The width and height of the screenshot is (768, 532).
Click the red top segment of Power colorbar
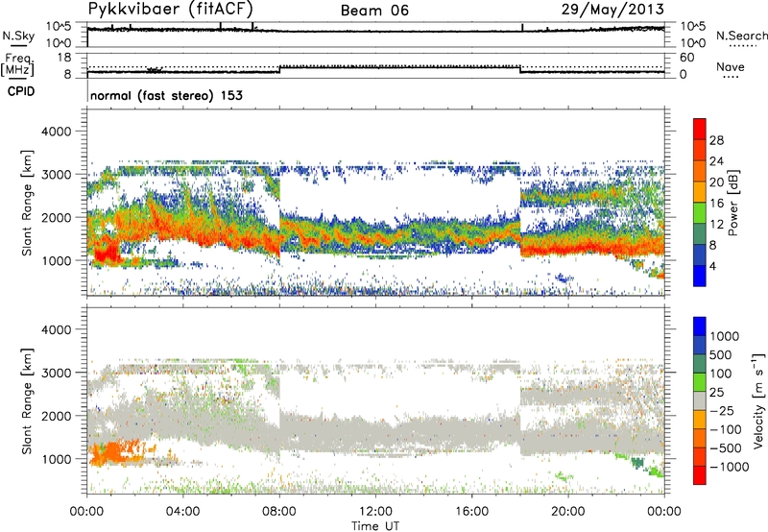(700, 129)
